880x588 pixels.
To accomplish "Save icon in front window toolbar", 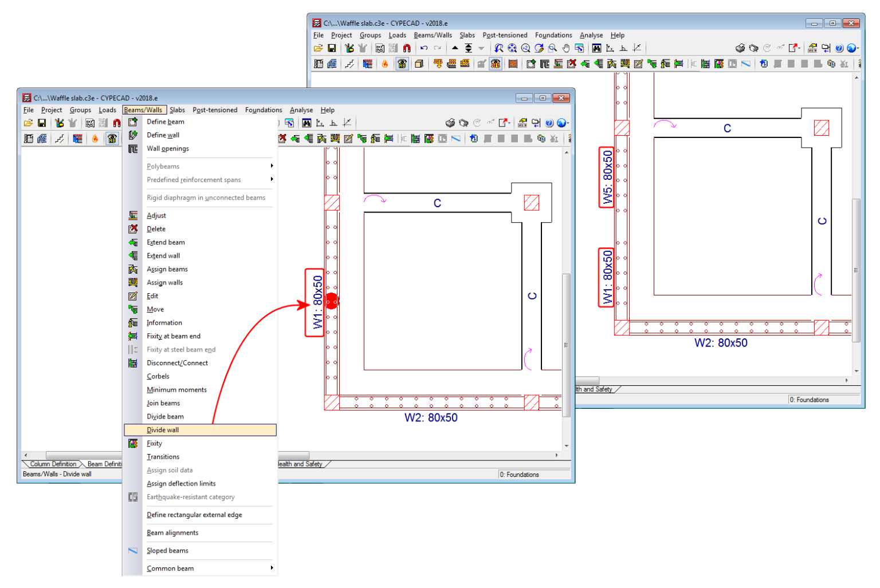I will click(x=42, y=123).
